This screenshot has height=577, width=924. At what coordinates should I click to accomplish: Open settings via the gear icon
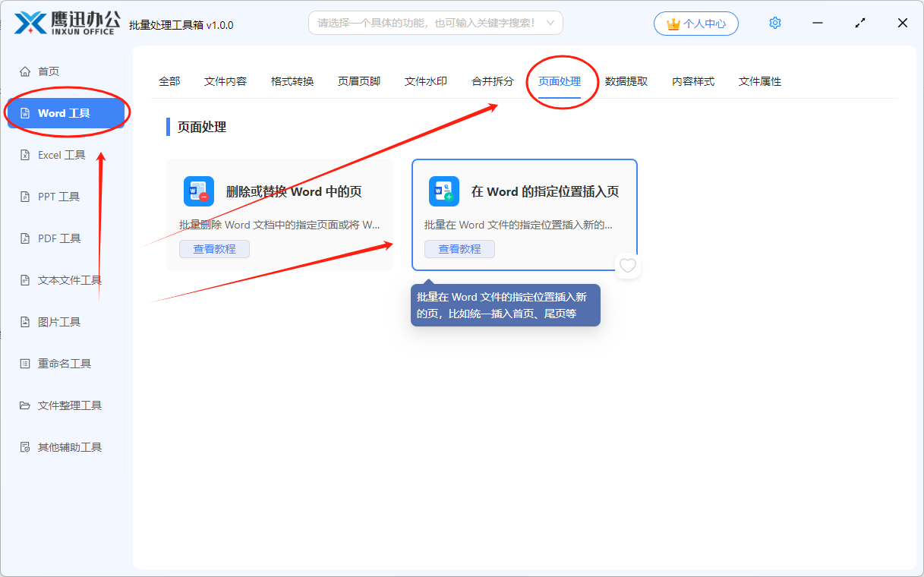click(774, 23)
